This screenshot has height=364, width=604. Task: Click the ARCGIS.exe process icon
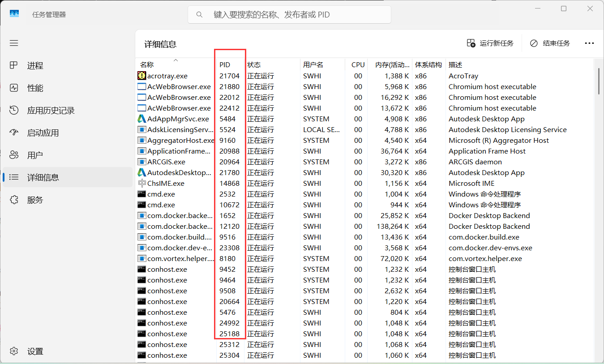tap(141, 162)
